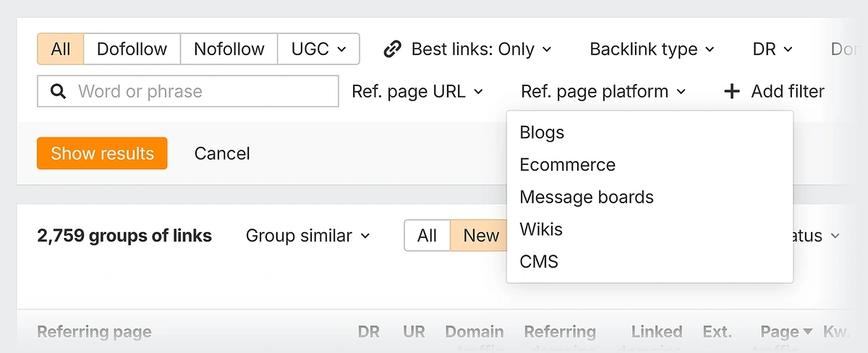Click the Add filter label

click(x=788, y=92)
